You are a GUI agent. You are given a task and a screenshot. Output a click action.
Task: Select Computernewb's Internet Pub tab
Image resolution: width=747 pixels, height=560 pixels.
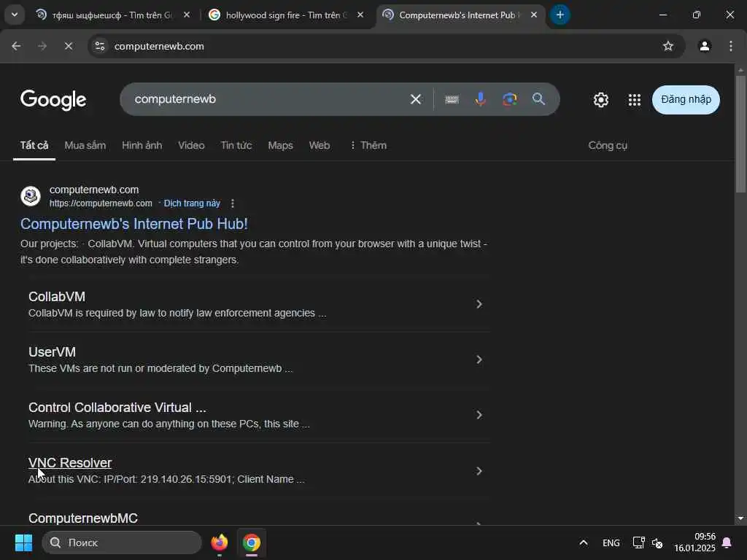pyautogui.click(x=460, y=15)
